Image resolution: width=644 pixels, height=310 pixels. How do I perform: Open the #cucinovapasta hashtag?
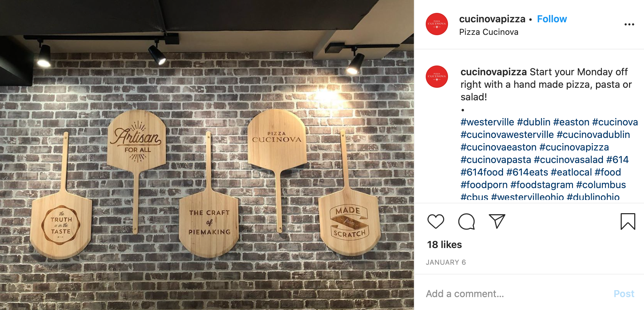coord(496,160)
